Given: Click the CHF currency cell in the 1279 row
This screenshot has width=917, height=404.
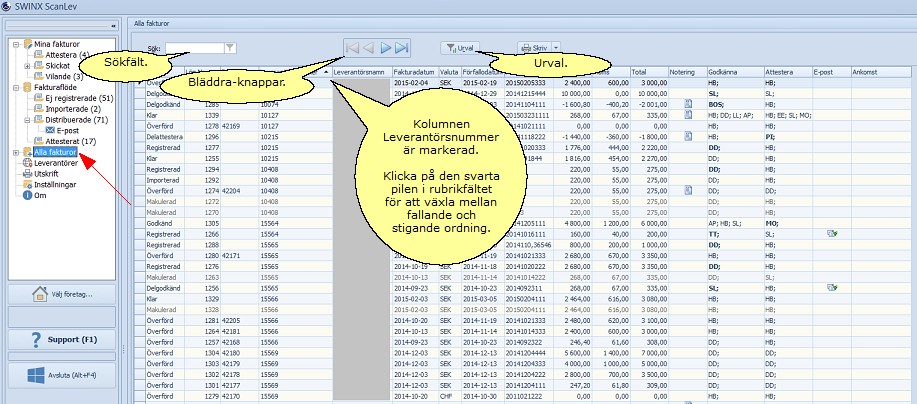Looking at the screenshot, I should point(449,396).
